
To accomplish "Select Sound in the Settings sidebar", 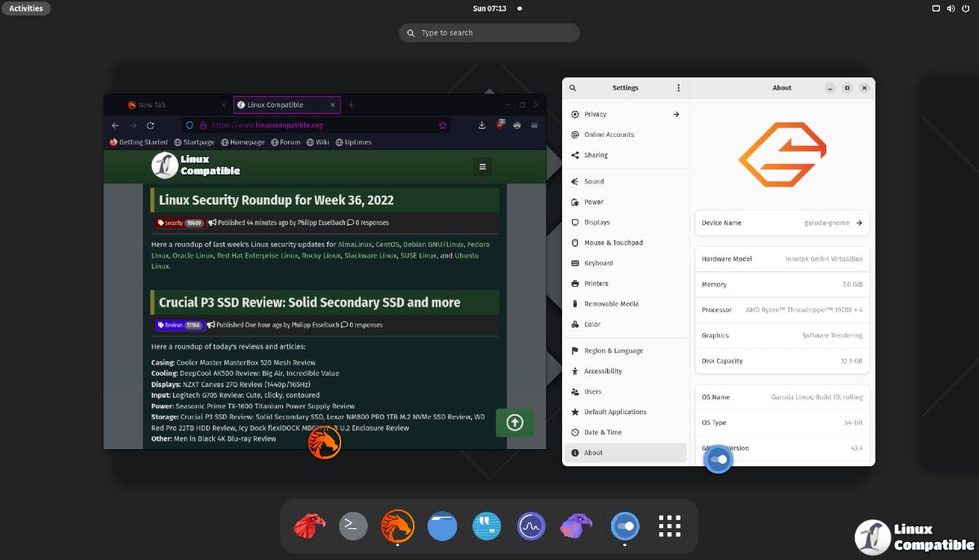I will click(x=594, y=182).
